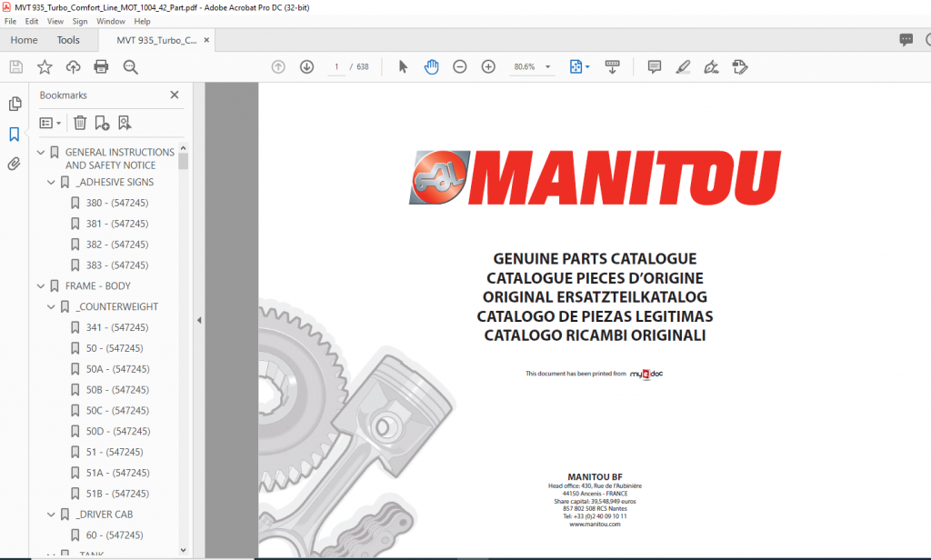931x560 pixels.
Task: Open the comments speech bubble at top right
Action: coord(906,40)
